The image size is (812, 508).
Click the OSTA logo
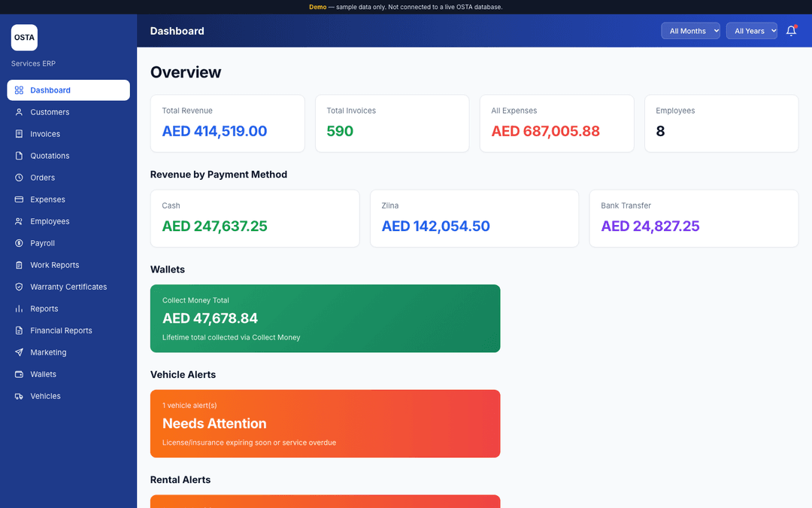pyautogui.click(x=24, y=38)
